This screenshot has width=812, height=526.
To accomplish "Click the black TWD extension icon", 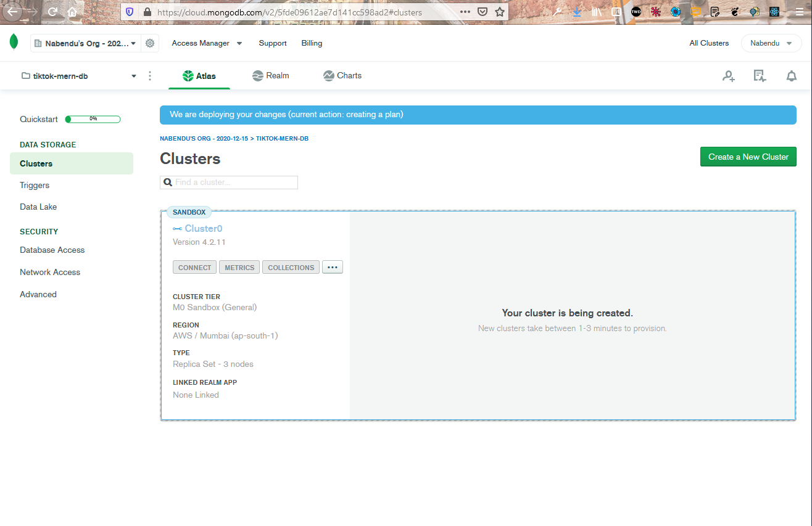I will (636, 12).
